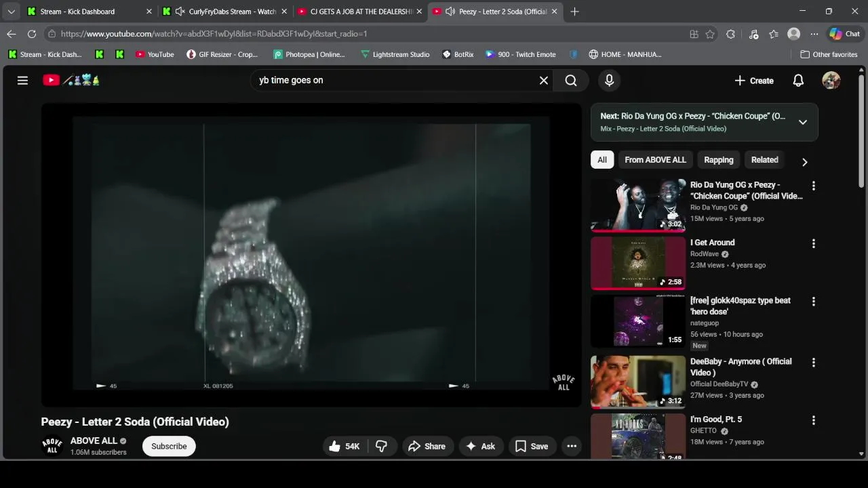Close the Peezy Letter 2 Soda tab
The height and width of the screenshot is (488, 868).
[554, 12]
